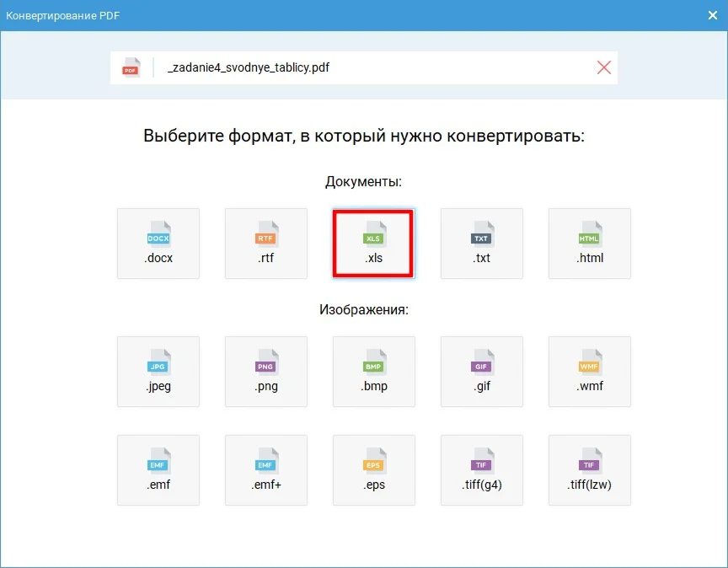
Task: Pick the highlighted .xls format
Action: click(373, 244)
